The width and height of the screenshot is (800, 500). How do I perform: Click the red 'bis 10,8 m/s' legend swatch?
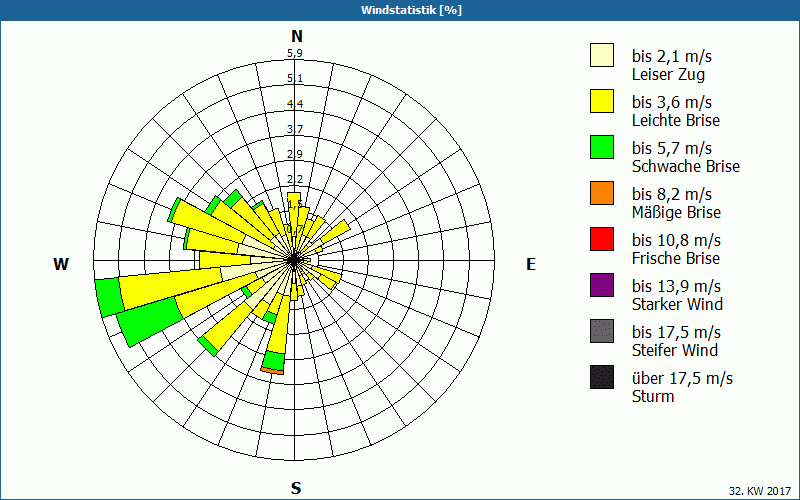tap(602, 239)
